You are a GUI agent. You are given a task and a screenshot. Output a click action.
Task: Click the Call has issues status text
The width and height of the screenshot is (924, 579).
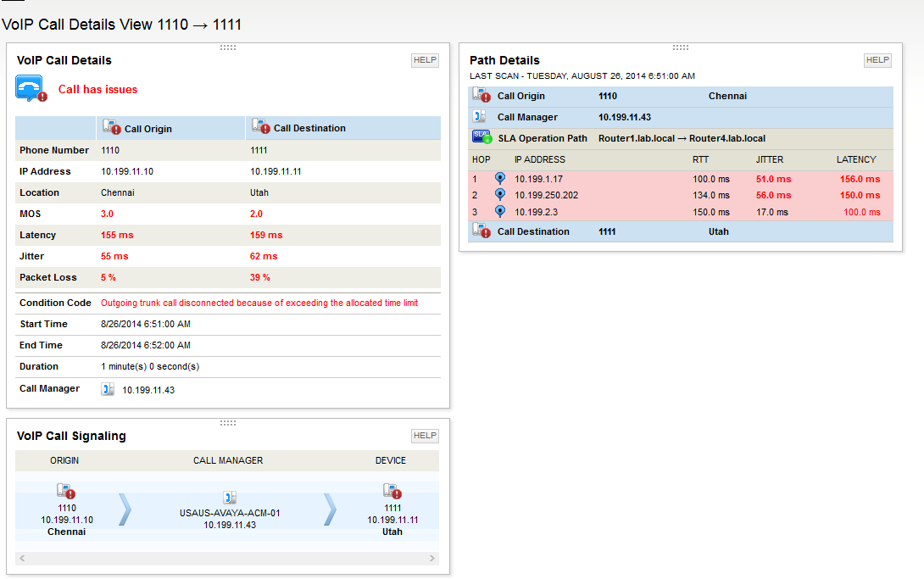[97, 90]
